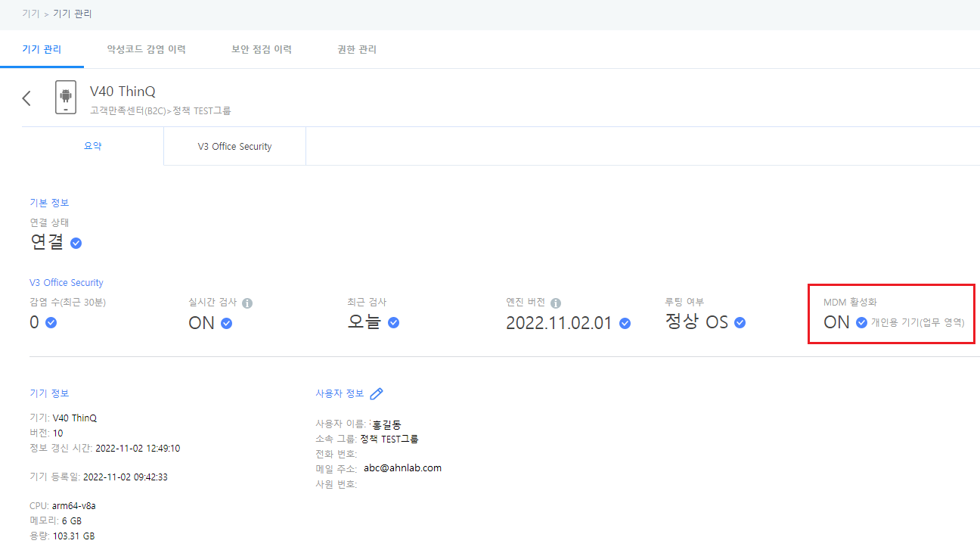Select the V3 Office Security sub-tab

(x=234, y=147)
